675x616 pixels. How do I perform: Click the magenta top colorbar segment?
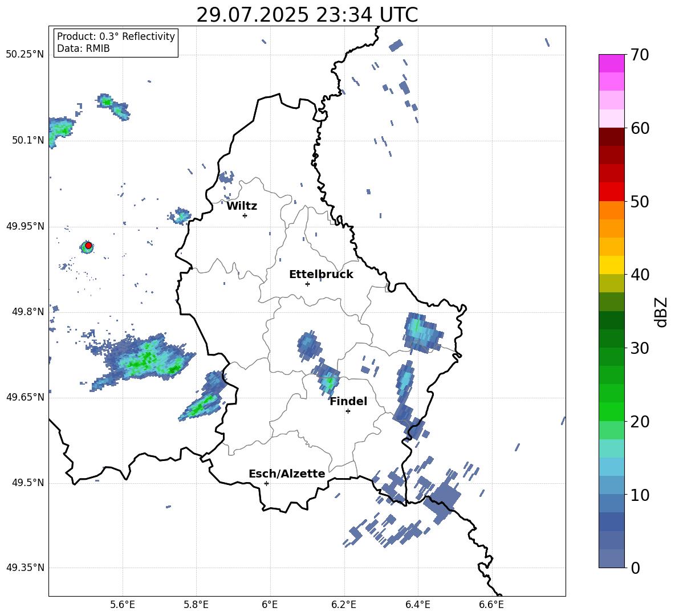tap(611, 63)
